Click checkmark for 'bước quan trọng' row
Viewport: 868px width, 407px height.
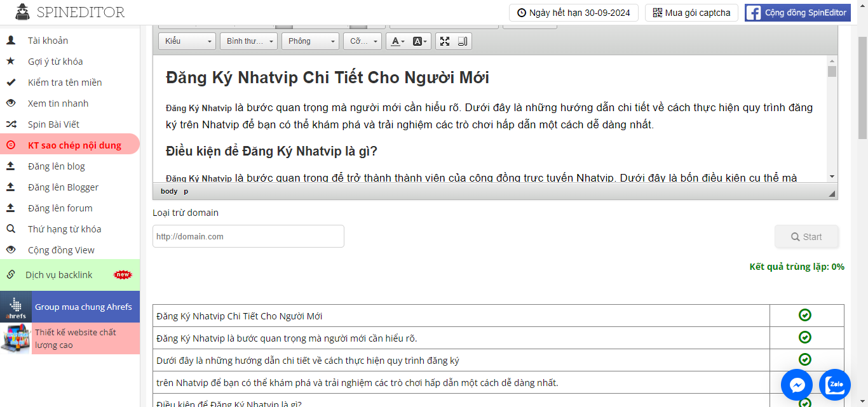click(805, 337)
